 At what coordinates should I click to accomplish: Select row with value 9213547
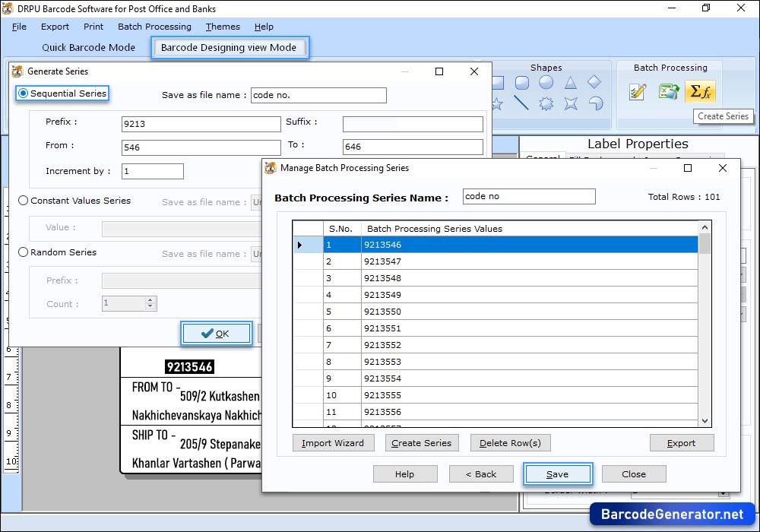(496, 261)
